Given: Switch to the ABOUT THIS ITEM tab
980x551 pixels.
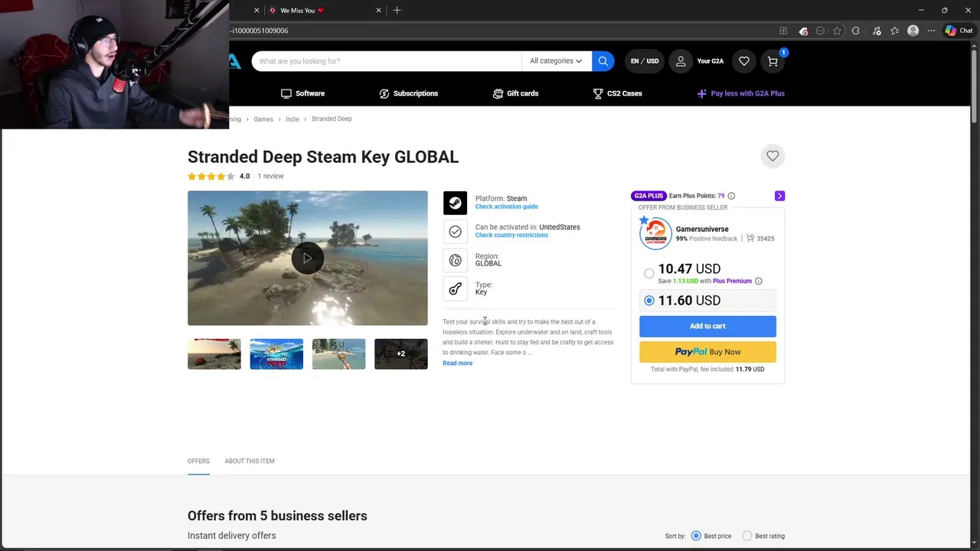Looking at the screenshot, I should (x=250, y=461).
